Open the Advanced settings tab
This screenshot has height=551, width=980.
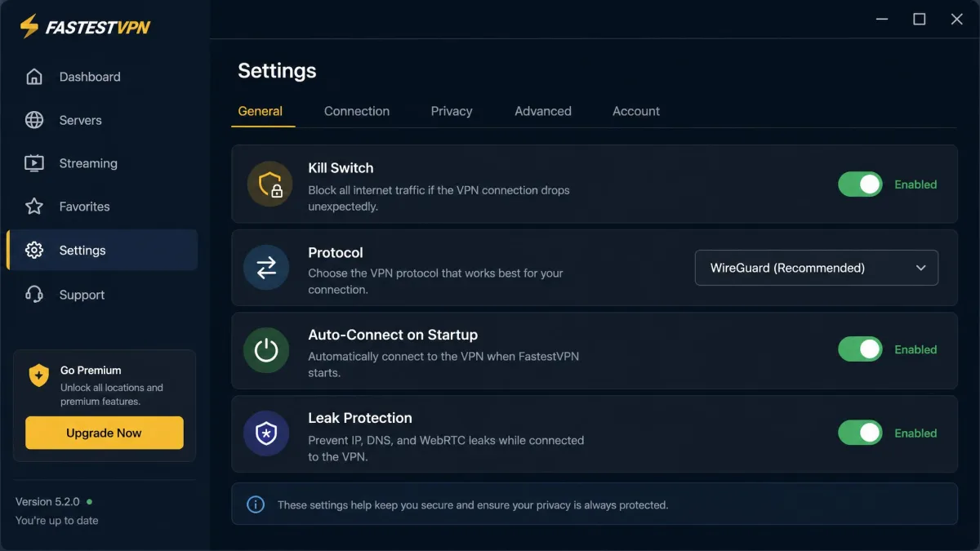coord(543,111)
